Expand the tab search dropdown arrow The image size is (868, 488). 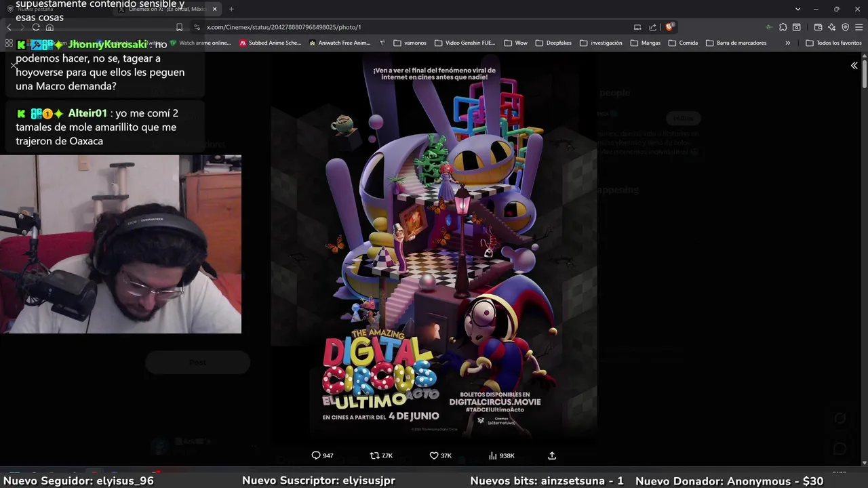pos(797,9)
